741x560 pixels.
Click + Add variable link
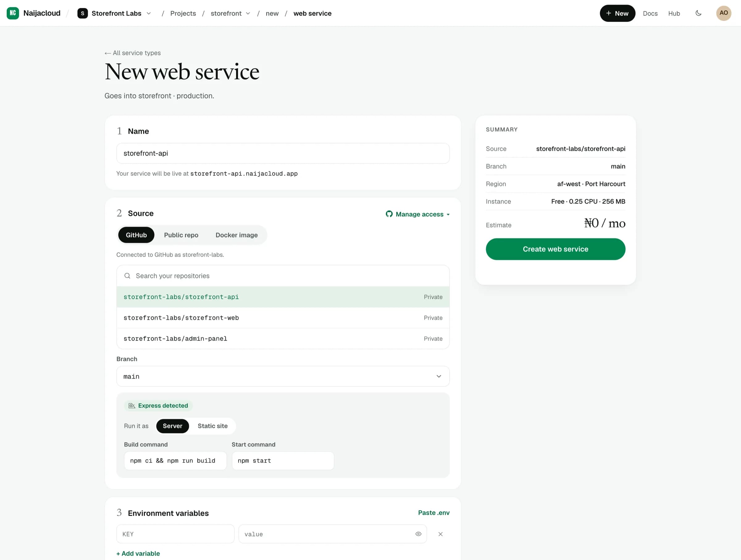(x=138, y=554)
